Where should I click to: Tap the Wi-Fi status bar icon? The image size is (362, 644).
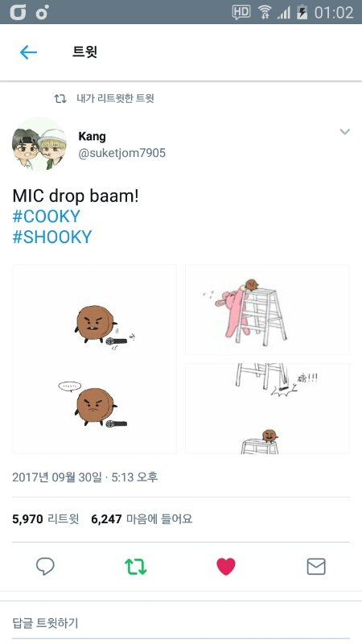coord(265,12)
